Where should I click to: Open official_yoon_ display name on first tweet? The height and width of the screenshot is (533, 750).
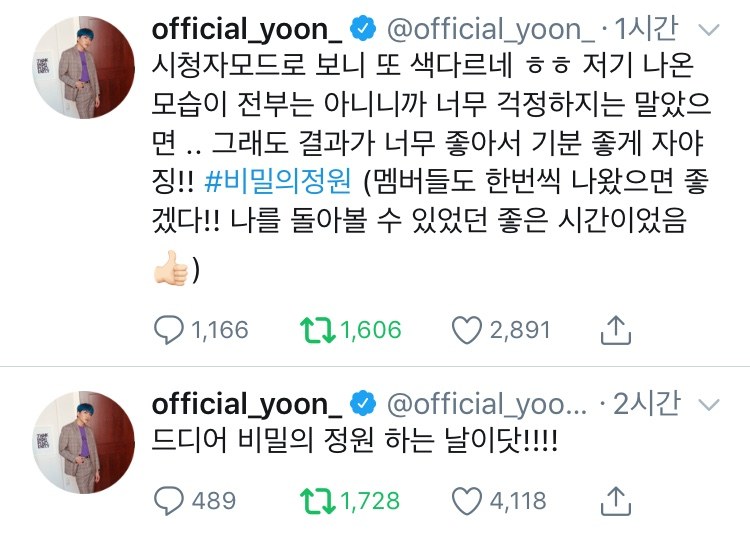tap(247, 30)
